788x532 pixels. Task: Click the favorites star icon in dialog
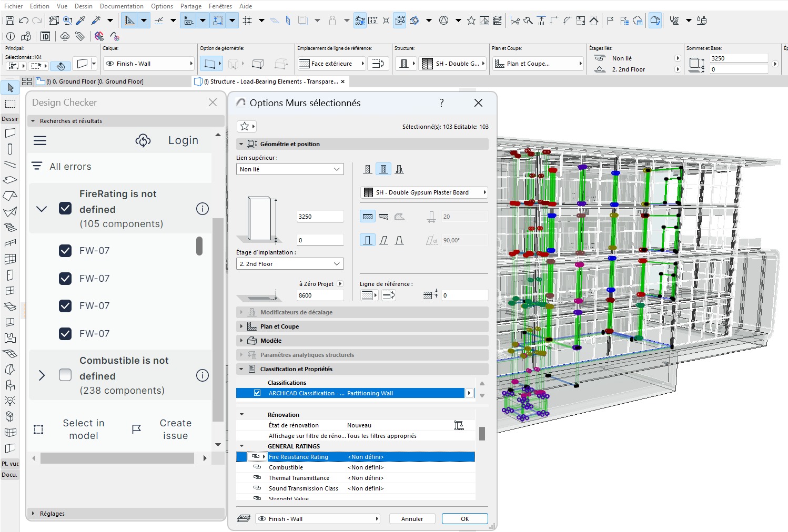click(245, 126)
